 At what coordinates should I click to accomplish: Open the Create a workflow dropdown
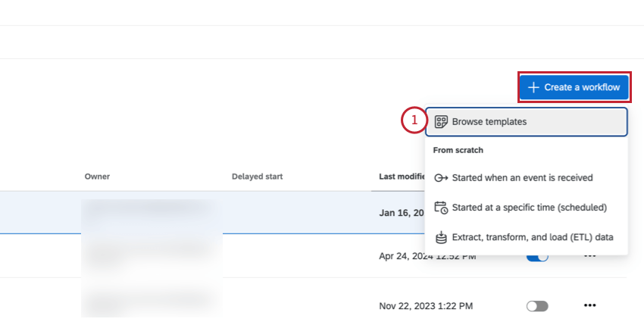574,87
